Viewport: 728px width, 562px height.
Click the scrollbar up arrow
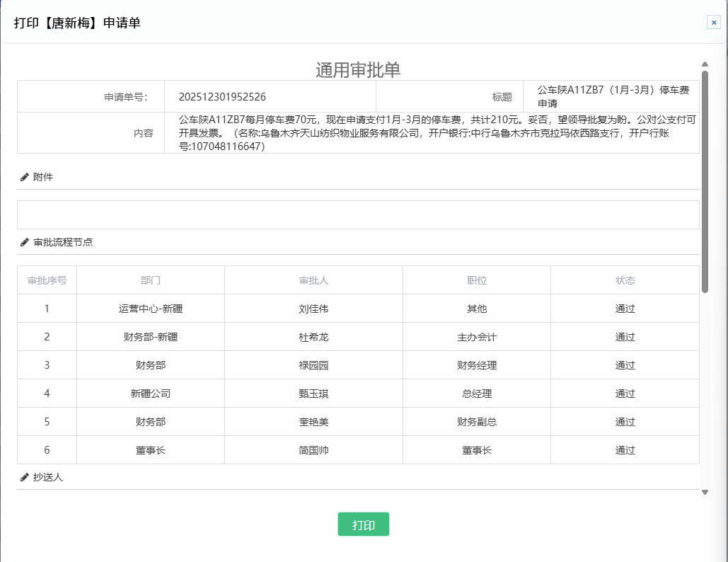(x=705, y=64)
